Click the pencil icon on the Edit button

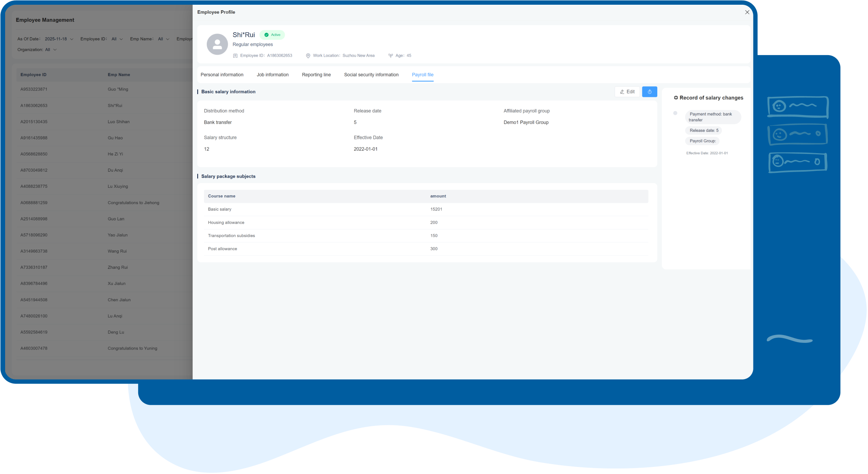622,91
